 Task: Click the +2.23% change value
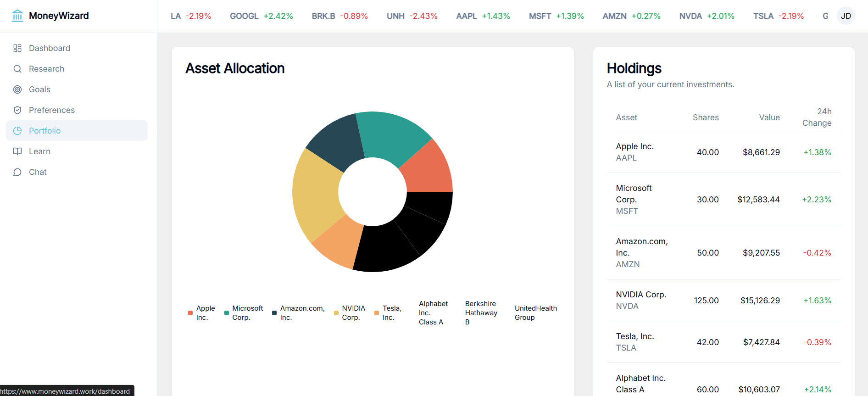coord(817,200)
